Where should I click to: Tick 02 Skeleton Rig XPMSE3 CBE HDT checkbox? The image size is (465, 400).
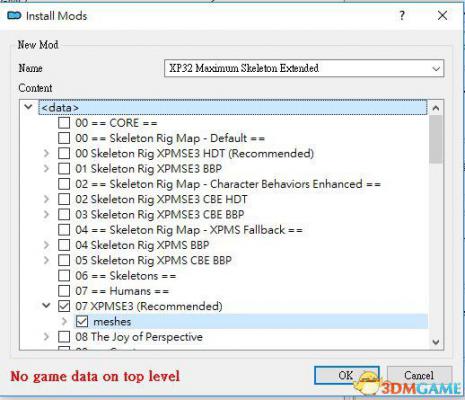[64, 199]
